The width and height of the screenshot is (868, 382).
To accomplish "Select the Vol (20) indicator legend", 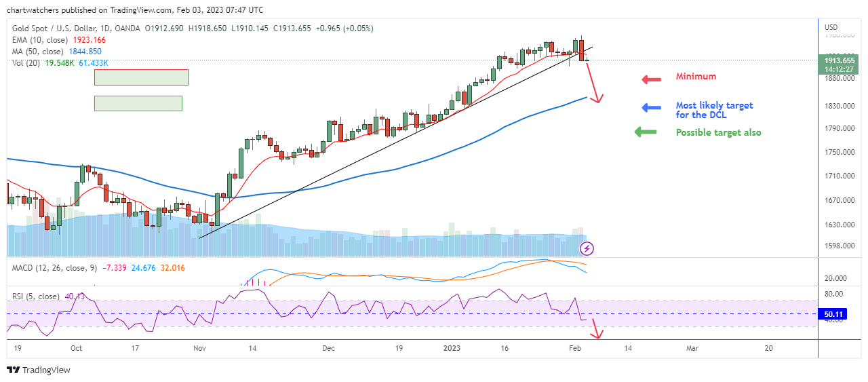I will coord(27,63).
